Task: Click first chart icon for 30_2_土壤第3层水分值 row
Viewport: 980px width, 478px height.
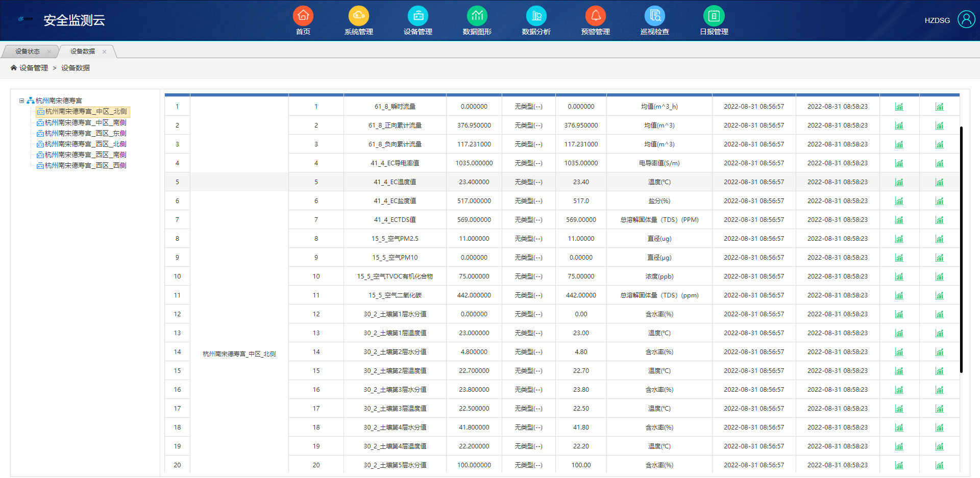Action: (899, 390)
